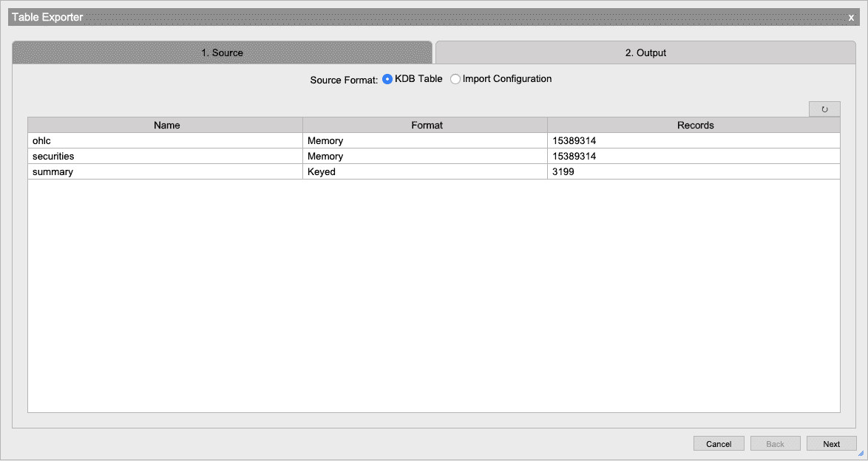Click the Cancel button
Viewport: 868px width, 461px height.
[719, 444]
